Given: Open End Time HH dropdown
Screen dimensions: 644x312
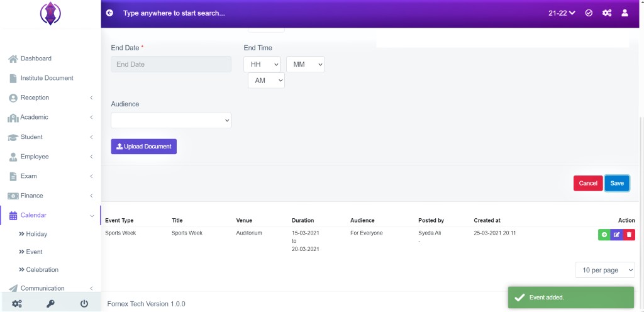Looking at the screenshot, I should coord(262,64).
